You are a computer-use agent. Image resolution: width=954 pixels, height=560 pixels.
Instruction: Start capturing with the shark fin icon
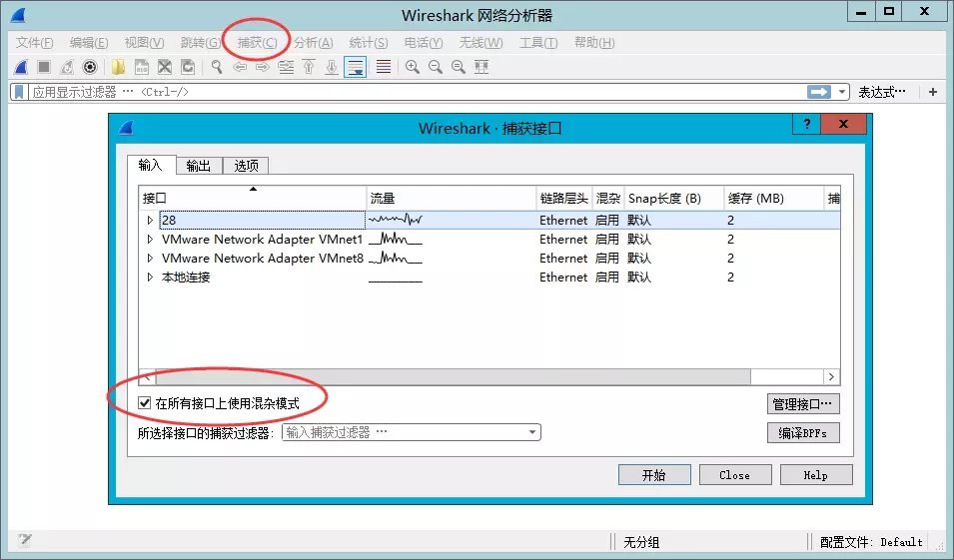pos(21,67)
